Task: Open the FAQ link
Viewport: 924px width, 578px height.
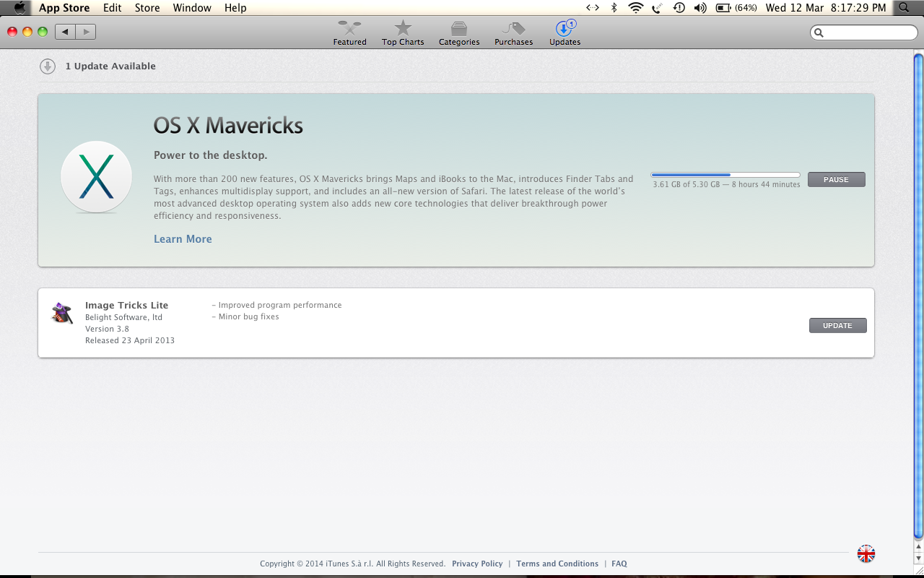Action: click(619, 564)
